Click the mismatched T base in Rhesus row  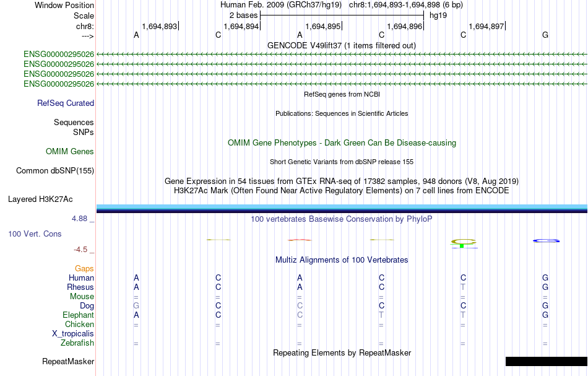click(463, 287)
